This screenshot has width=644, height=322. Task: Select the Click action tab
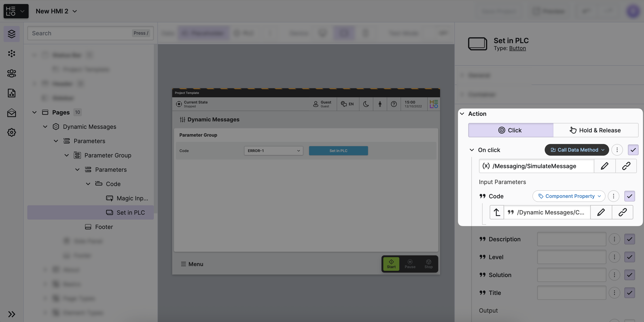click(x=511, y=130)
